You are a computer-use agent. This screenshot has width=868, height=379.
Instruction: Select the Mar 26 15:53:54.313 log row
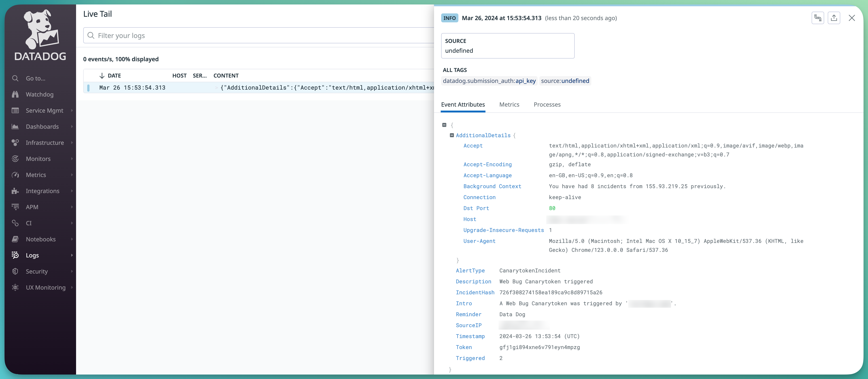[258, 88]
